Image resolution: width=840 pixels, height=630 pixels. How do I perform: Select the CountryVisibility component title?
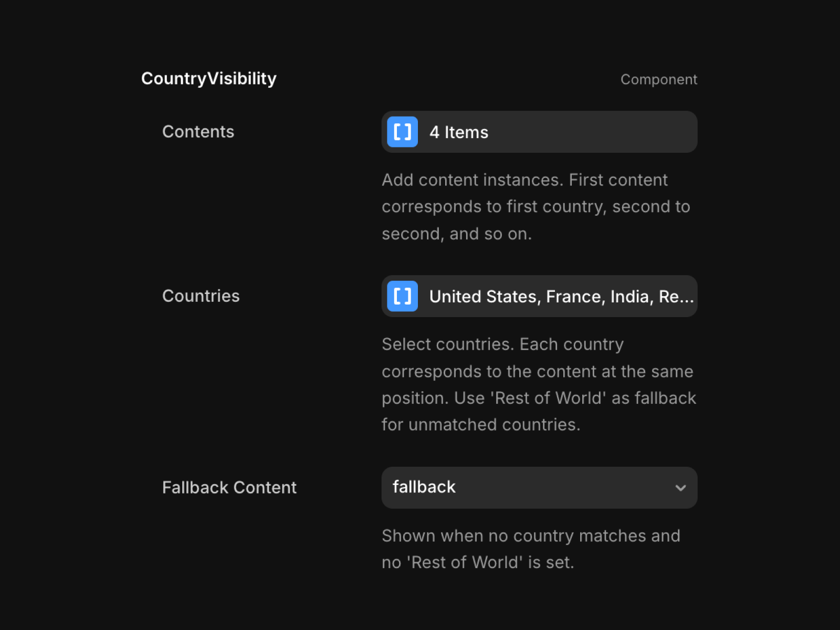[208, 79]
